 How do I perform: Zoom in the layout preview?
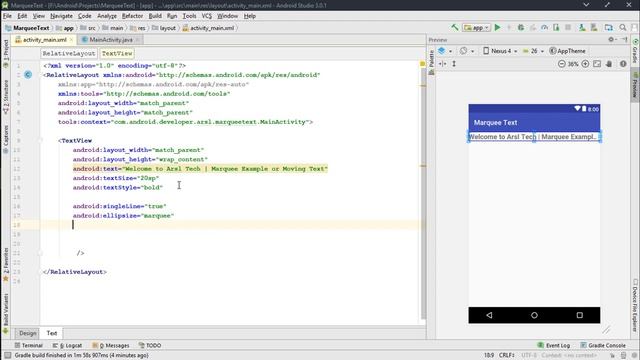tap(585, 64)
